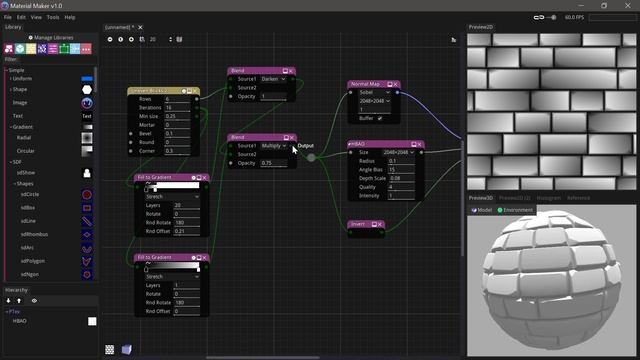
Task: Select the teal cube library section icon
Action: pos(20,49)
